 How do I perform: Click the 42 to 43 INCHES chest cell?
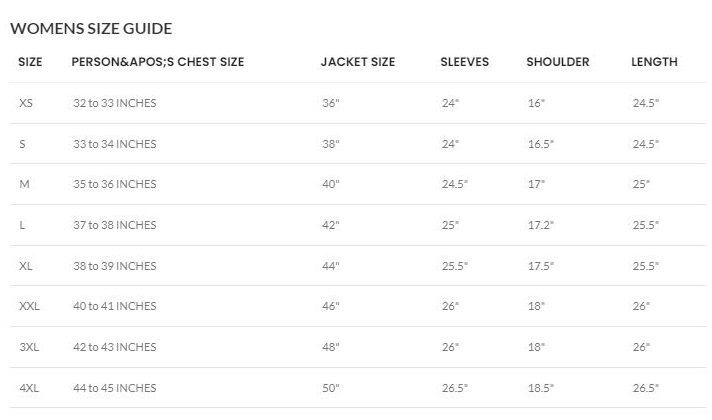114,347
